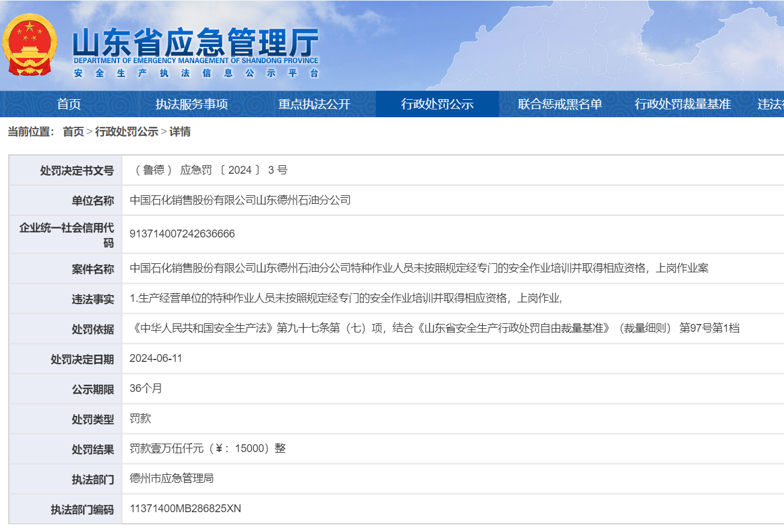Click credit code 913714007242636666

182,234
